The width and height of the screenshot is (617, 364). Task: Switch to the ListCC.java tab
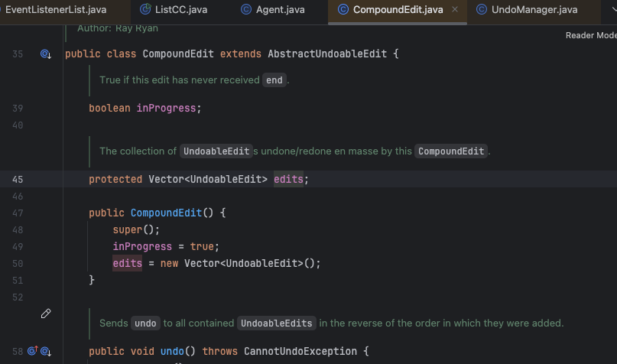[184, 10]
